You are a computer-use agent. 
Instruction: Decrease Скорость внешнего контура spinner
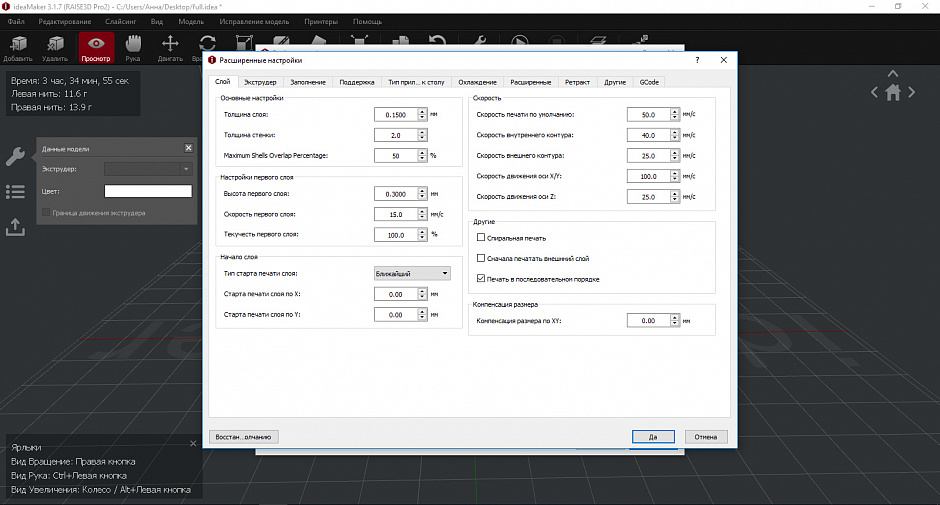click(x=675, y=159)
